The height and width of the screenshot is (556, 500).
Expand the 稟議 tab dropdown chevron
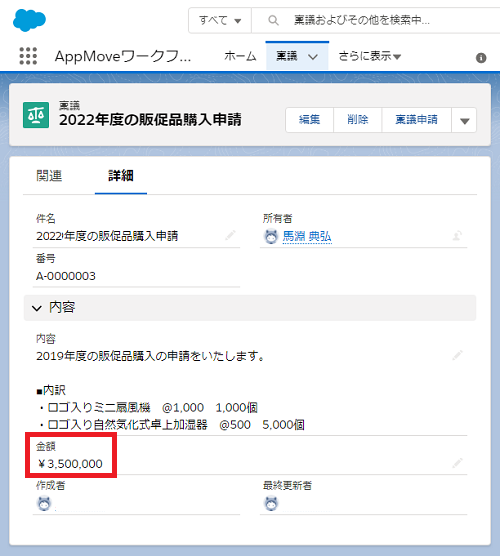coord(313,57)
